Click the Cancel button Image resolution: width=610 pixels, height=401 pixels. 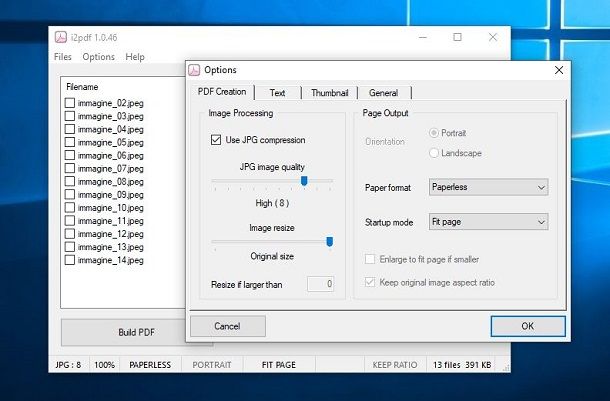click(x=227, y=326)
